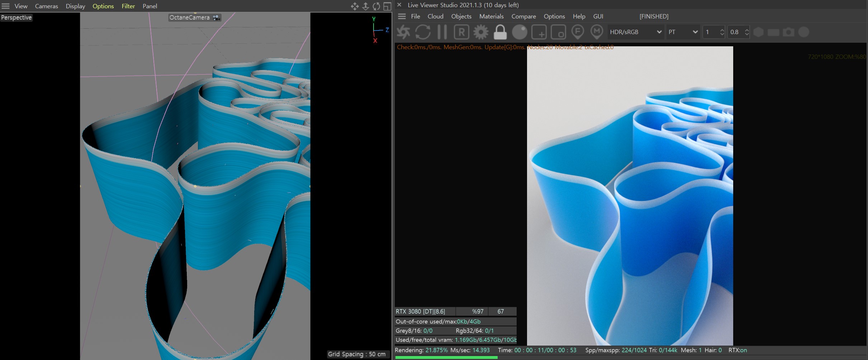Click the OctaneCamera label in viewport

pos(189,18)
